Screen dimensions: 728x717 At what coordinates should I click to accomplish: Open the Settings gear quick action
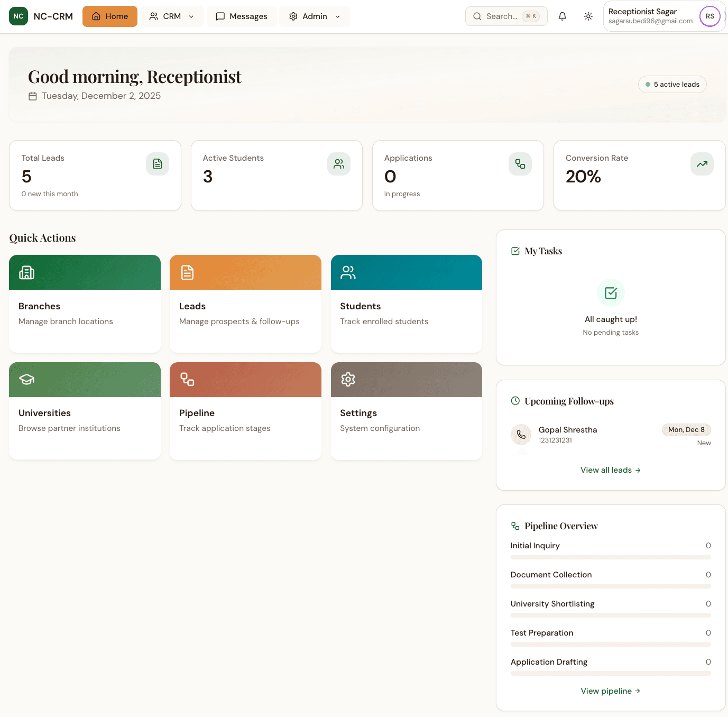tap(347, 379)
